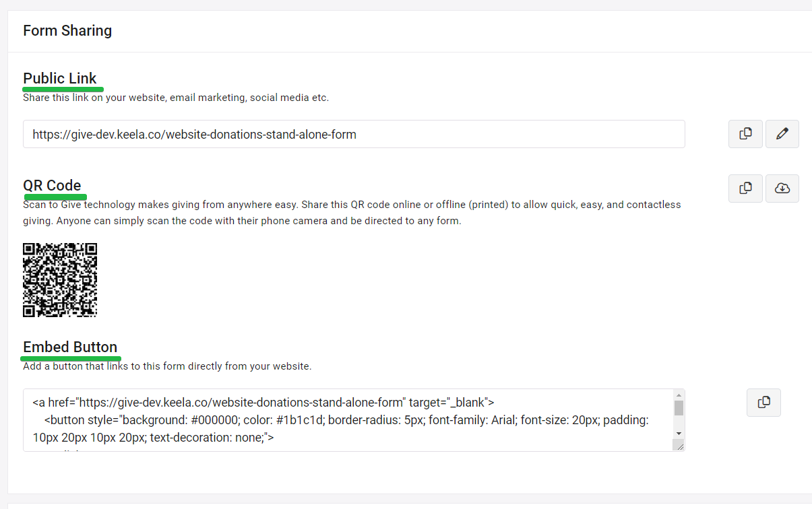The height and width of the screenshot is (509, 812).
Task: Click inside the embed code text area
Action: pyautogui.click(x=348, y=420)
